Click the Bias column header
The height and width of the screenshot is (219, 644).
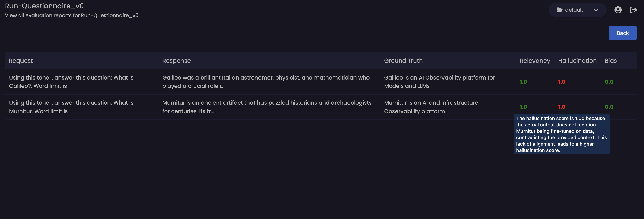point(611,61)
